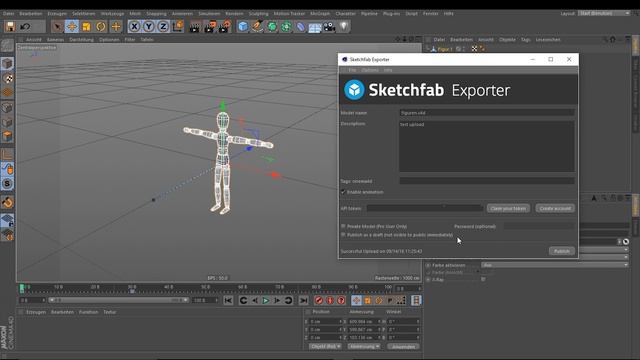Add a Light object from toolbar

pos(344,27)
